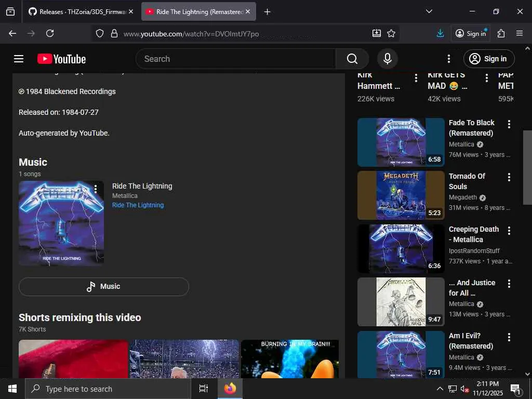Viewport: 532px width, 399px height.
Task: Open the muted volume tray icon
Action: (464, 389)
